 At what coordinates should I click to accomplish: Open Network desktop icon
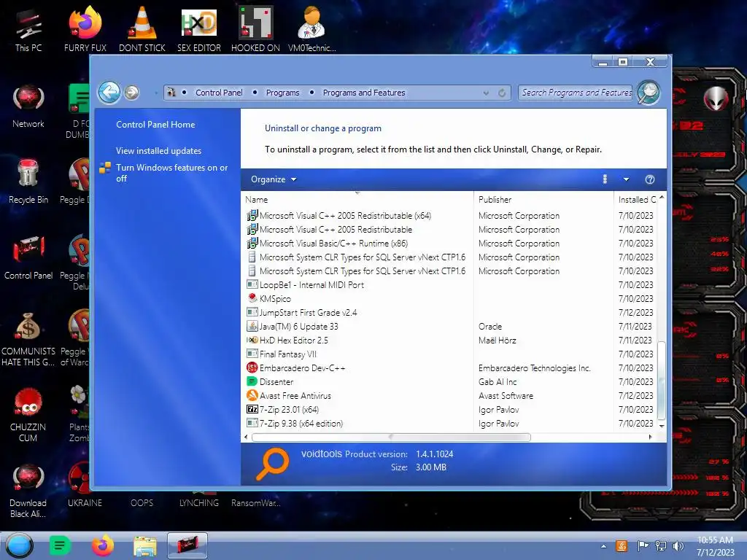pos(28,107)
